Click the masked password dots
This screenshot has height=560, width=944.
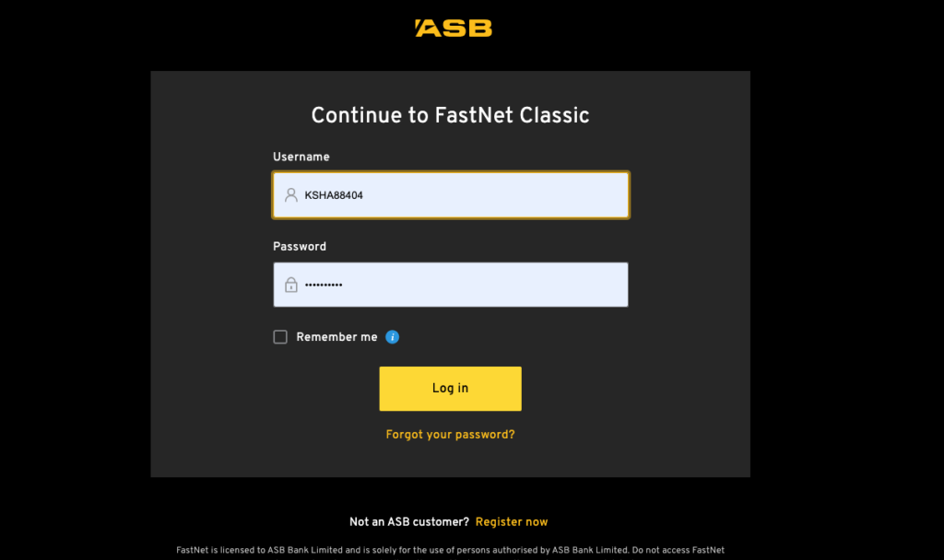point(324,286)
